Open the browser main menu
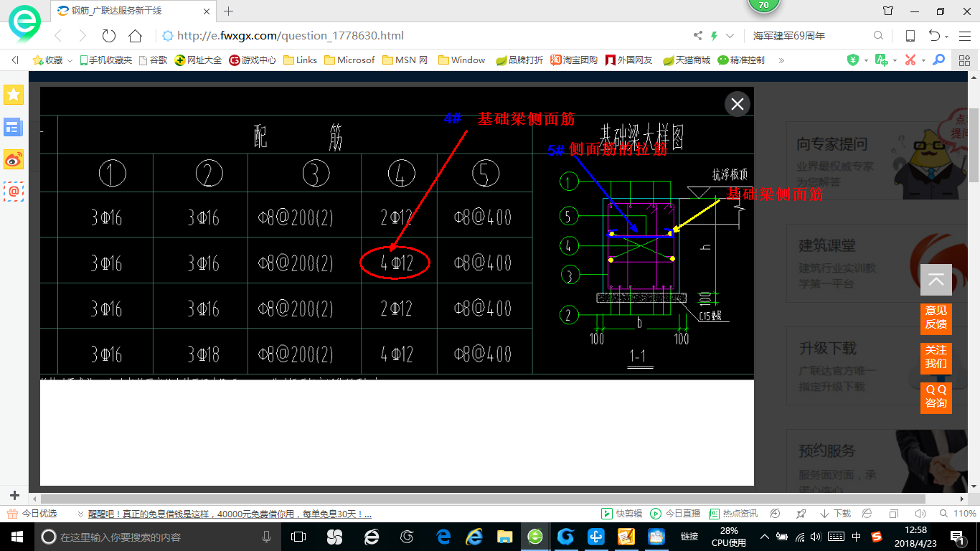980x551 pixels. click(x=965, y=36)
